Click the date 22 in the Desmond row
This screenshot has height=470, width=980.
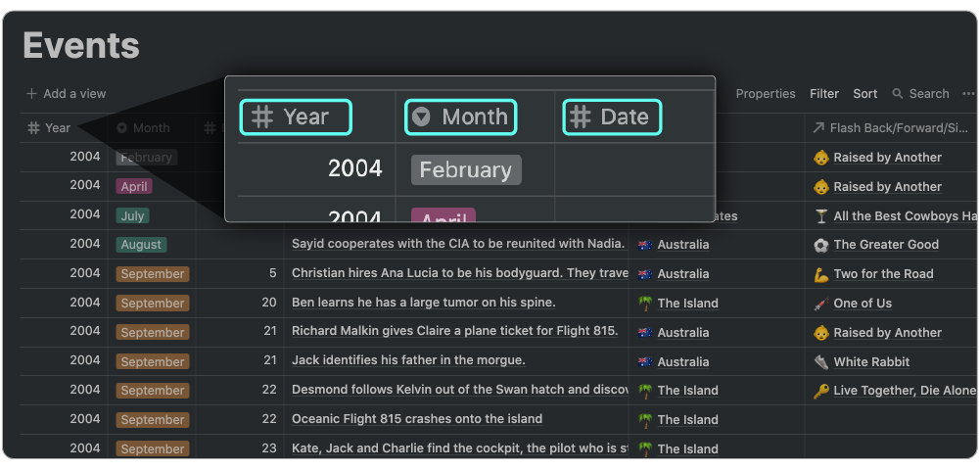tap(269, 390)
